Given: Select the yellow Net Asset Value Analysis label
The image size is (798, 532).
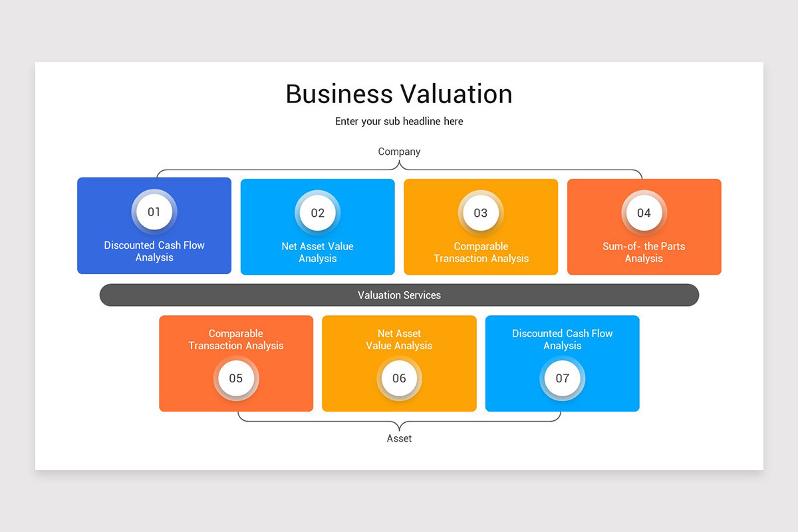Looking at the screenshot, I should coord(399,340).
